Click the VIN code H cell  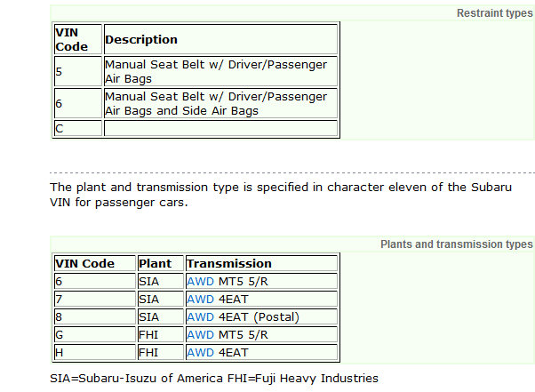coord(93,352)
